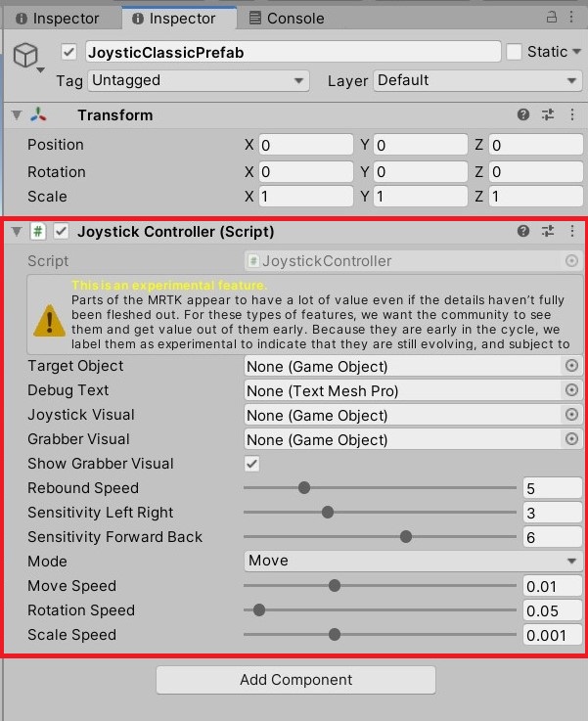Open the Layer dropdown showing Default
This screenshot has width=588, height=721.
click(x=477, y=80)
